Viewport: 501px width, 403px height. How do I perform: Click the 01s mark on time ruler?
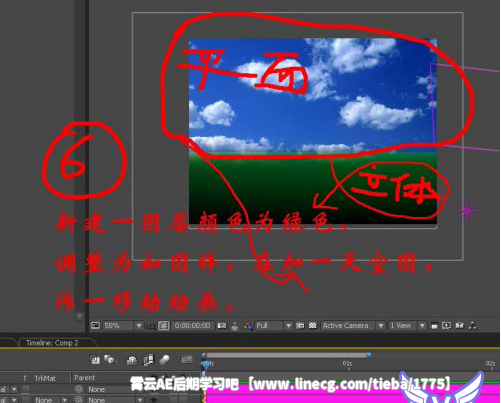[347, 363]
